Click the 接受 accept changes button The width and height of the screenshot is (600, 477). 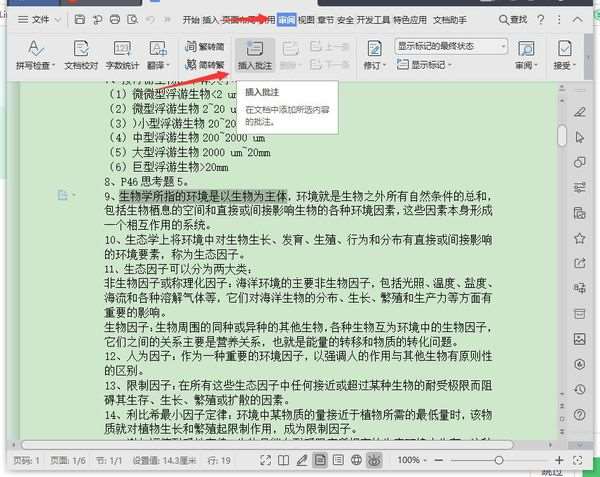tap(564, 55)
